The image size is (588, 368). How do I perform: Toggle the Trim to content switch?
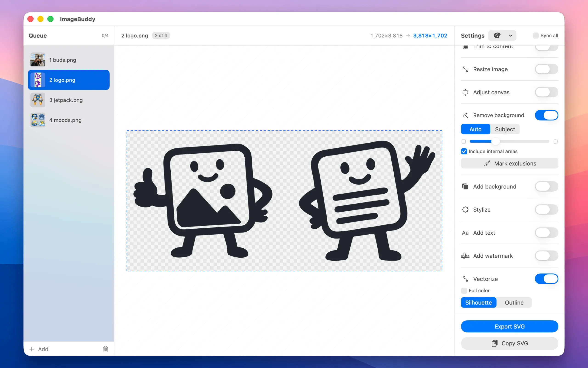(546, 48)
